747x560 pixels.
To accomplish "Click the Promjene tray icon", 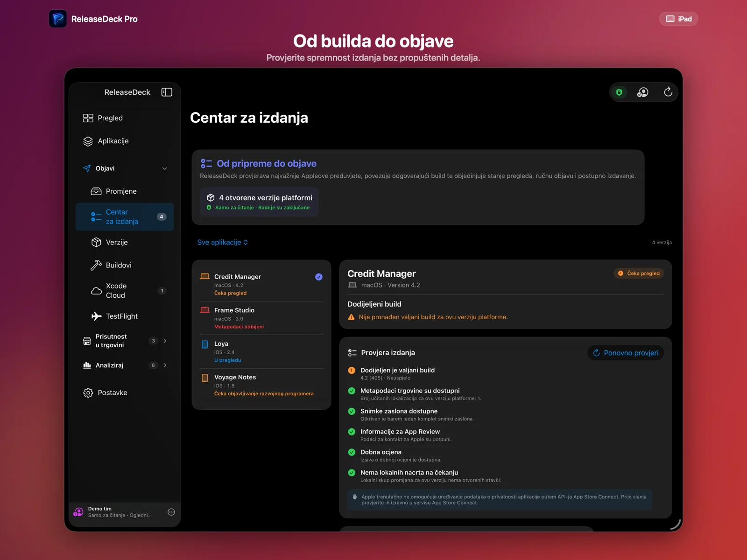I will [96, 191].
